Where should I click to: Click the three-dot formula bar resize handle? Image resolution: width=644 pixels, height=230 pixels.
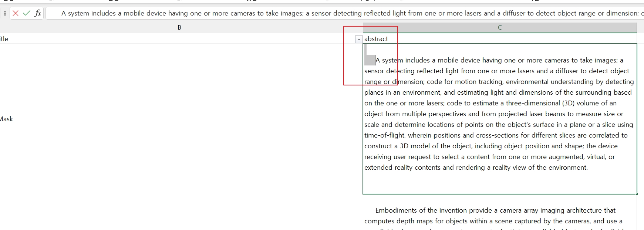(5, 13)
